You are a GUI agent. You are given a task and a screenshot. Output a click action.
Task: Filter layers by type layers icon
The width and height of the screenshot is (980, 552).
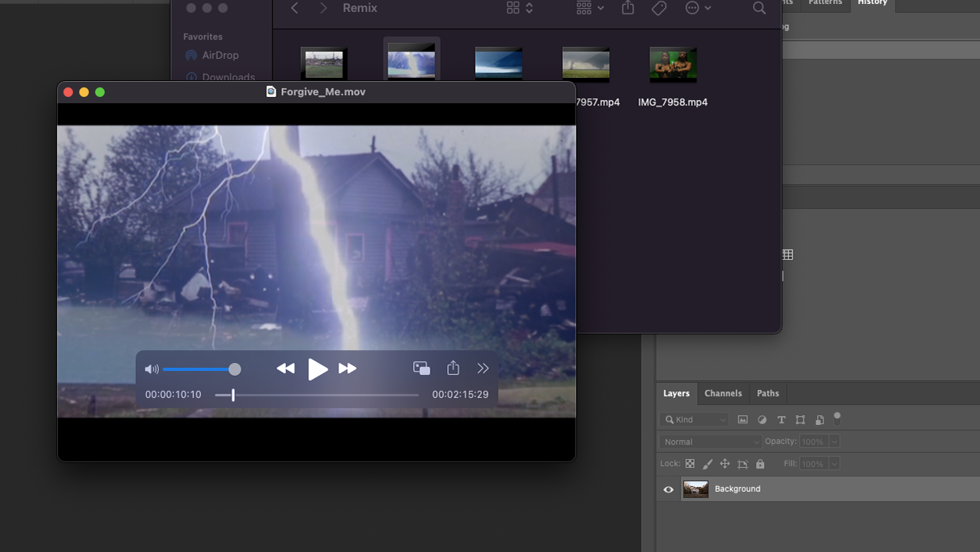[781, 419]
